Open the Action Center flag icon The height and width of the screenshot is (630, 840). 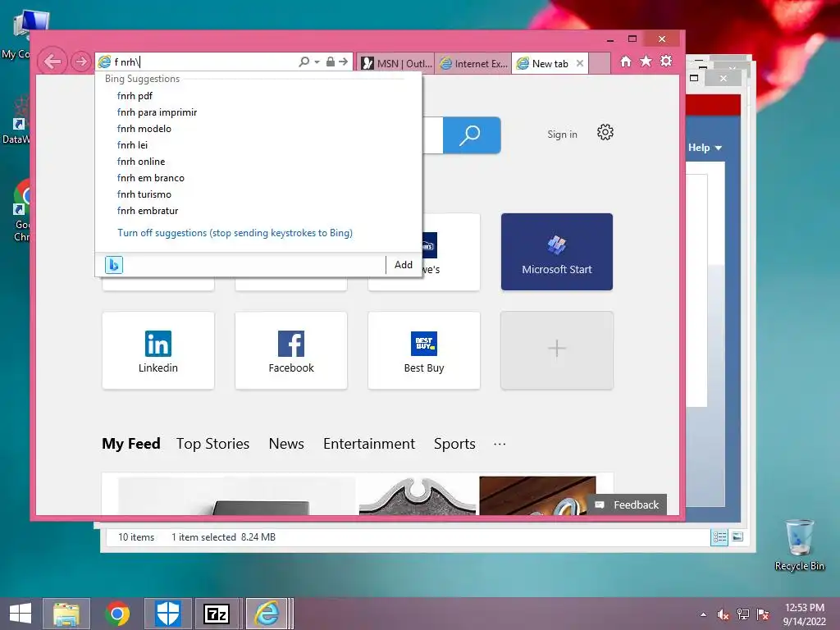pos(763,614)
